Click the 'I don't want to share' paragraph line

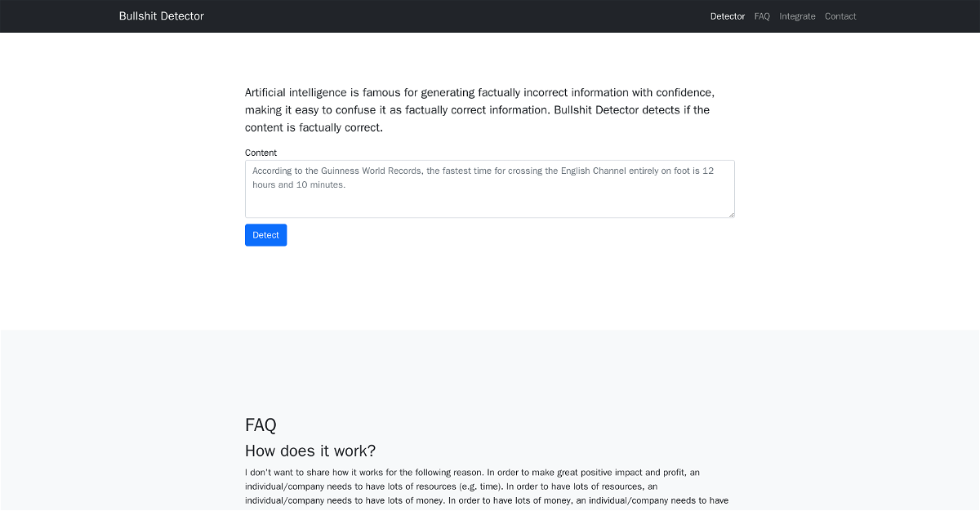coord(472,473)
